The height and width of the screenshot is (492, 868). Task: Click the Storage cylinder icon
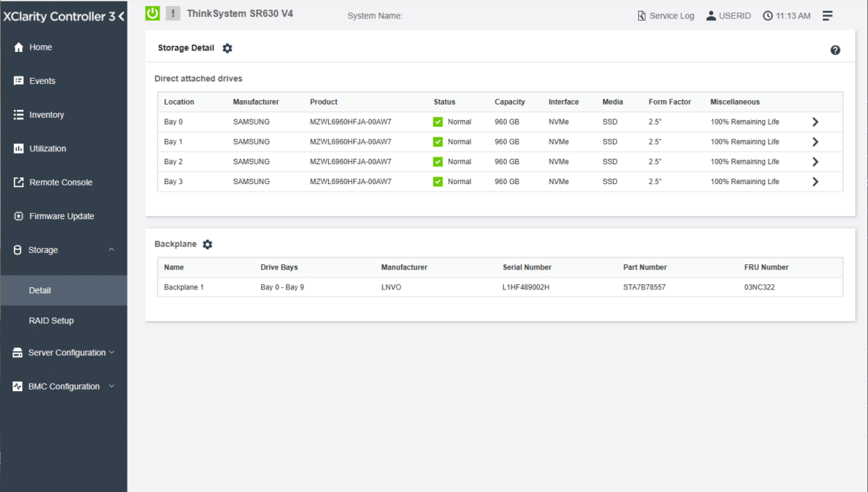click(18, 249)
